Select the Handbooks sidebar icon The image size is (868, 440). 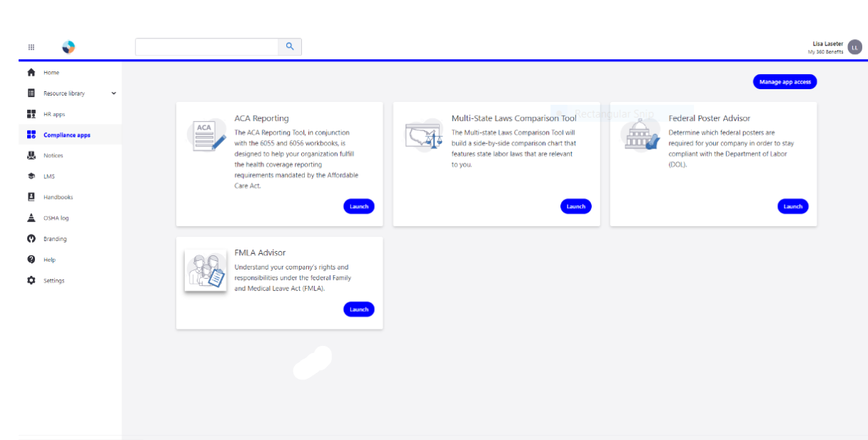(x=31, y=197)
